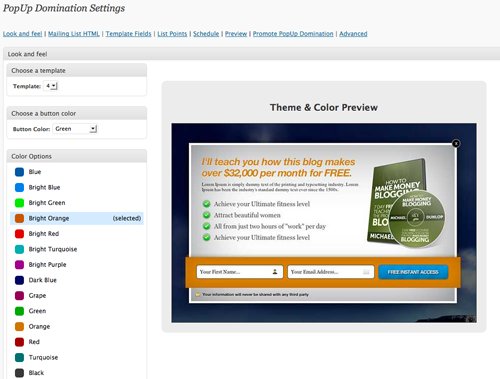Go to the Template Fields link
Viewport: 500px width, 379px height.
click(128, 34)
